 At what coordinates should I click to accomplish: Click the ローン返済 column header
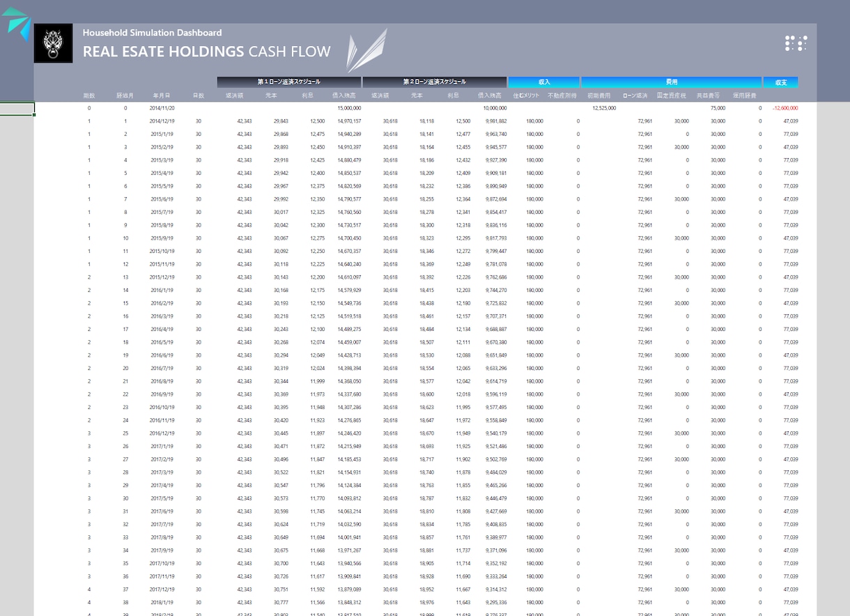coord(635,95)
